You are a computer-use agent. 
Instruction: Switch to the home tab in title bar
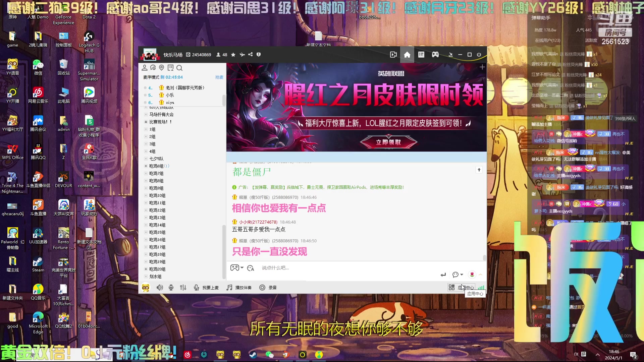click(x=407, y=55)
